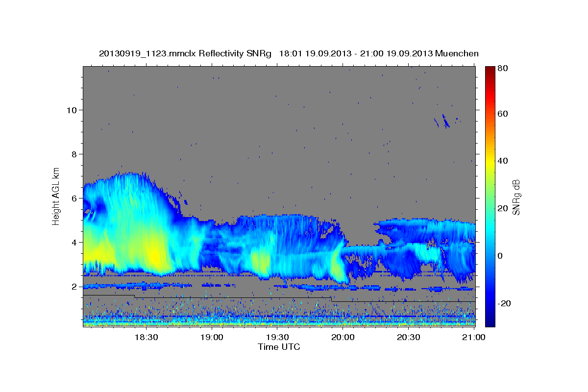Click the 21:00 time tick label
Image resolution: width=588 pixels, height=392 pixels.
tap(474, 338)
